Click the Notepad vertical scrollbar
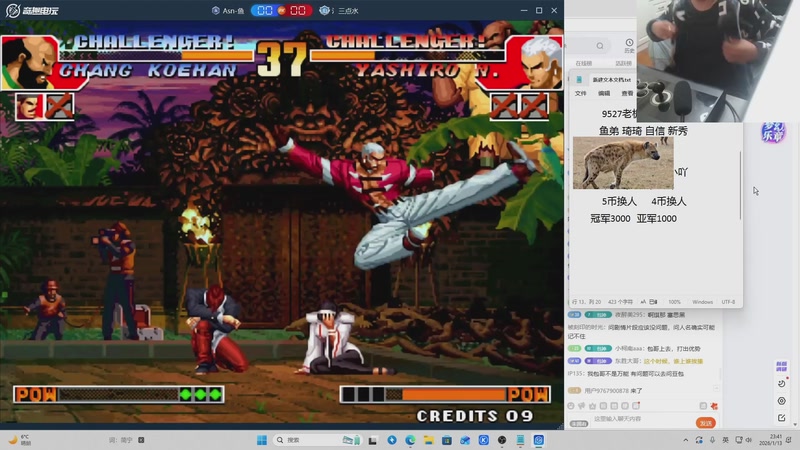 (x=740, y=186)
